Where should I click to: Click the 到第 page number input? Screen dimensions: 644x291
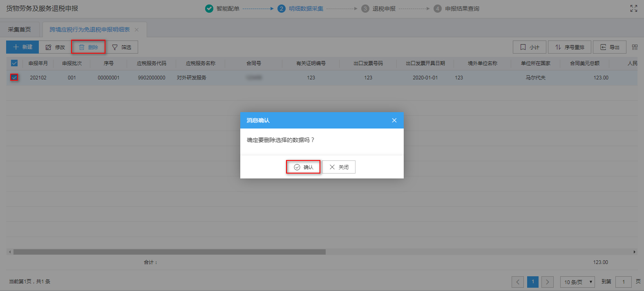coord(624,282)
